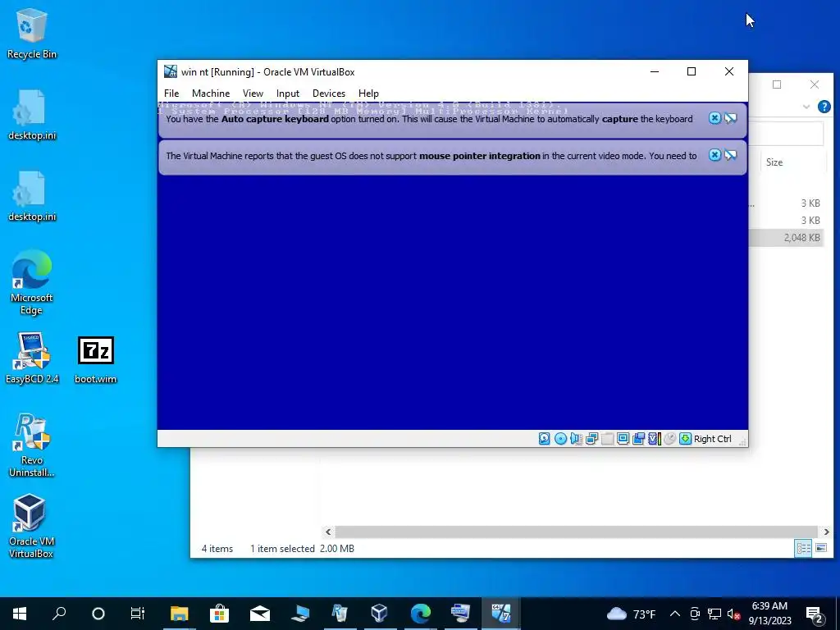The height and width of the screenshot is (630, 840).
Task: Click the single monitor display indicator
Action: click(x=623, y=439)
